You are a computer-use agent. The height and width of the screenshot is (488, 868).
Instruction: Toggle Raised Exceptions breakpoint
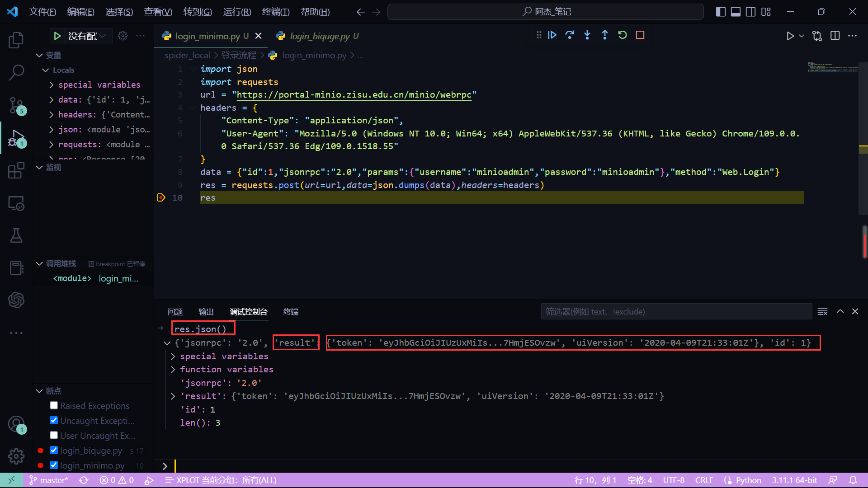point(54,406)
